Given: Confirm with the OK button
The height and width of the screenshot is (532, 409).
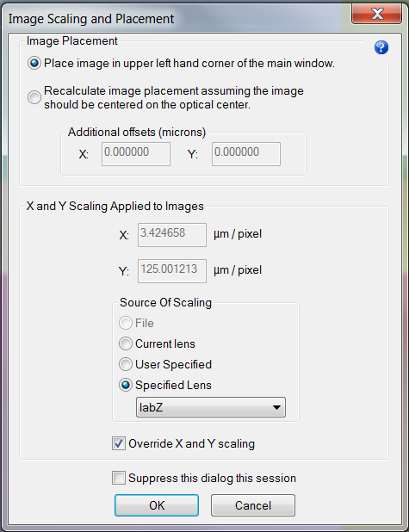Looking at the screenshot, I should pyautogui.click(x=157, y=505).
